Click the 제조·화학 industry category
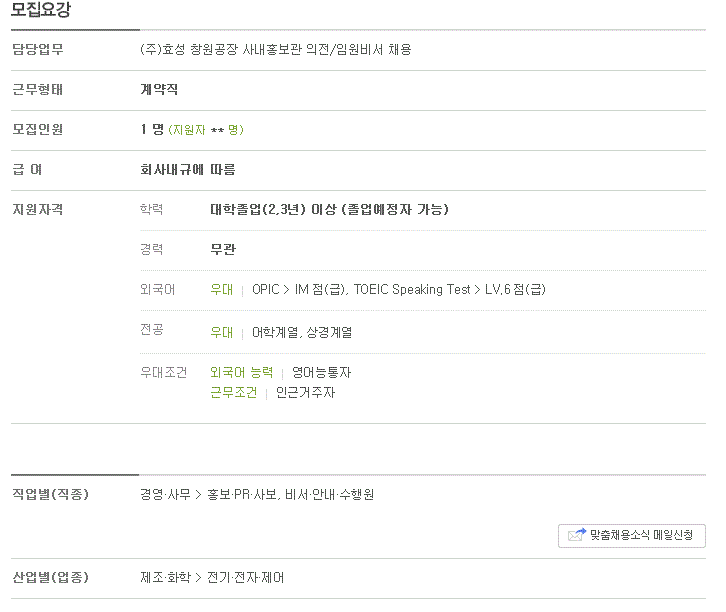 pyautogui.click(x=165, y=578)
